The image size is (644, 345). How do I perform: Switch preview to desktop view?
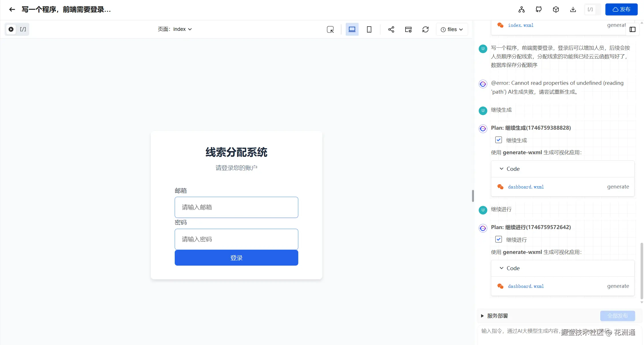pyautogui.click(x=352, y=29)
